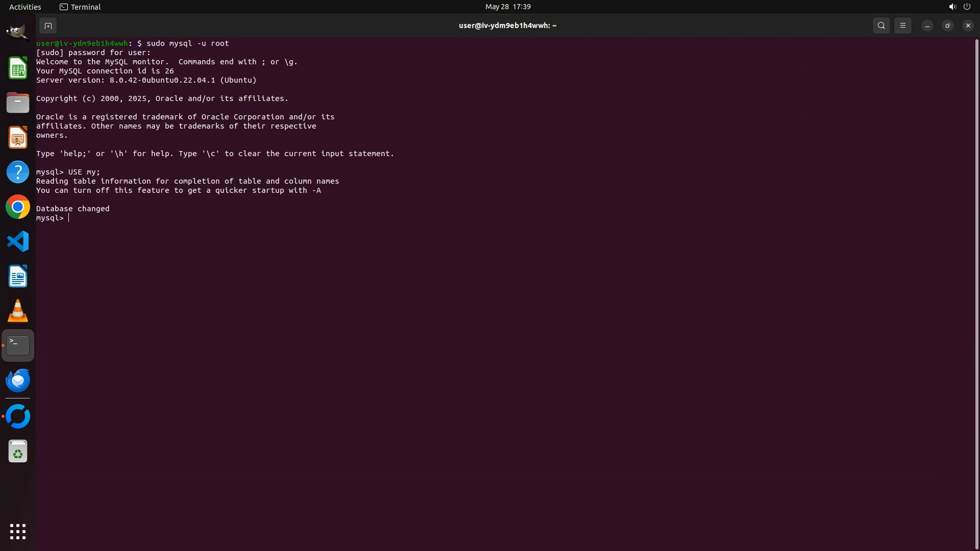
Task: Open the Files manager icon
Action: point(18,103)
